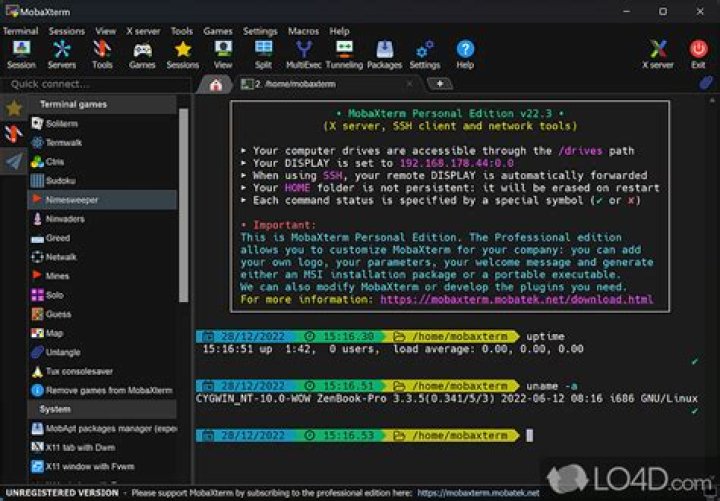The image size is (720, 501).
Task: Open the sidebar paper plane macros tab
Action: tap(14, 161)
